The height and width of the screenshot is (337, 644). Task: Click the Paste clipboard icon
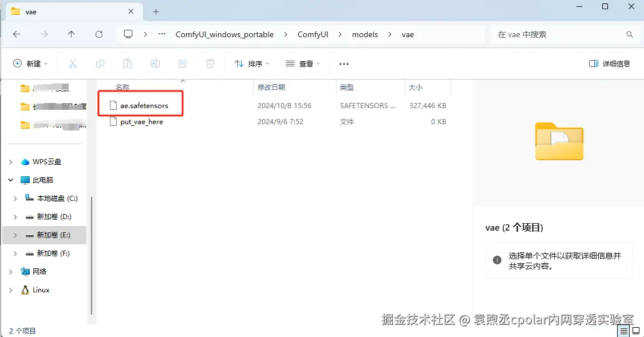128,64
